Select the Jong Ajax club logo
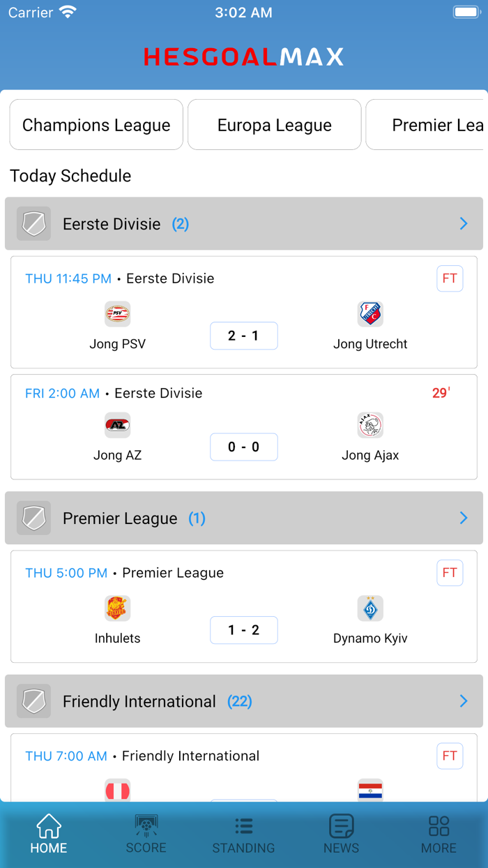This screenshot has width=488, height=868. point(370,426)
